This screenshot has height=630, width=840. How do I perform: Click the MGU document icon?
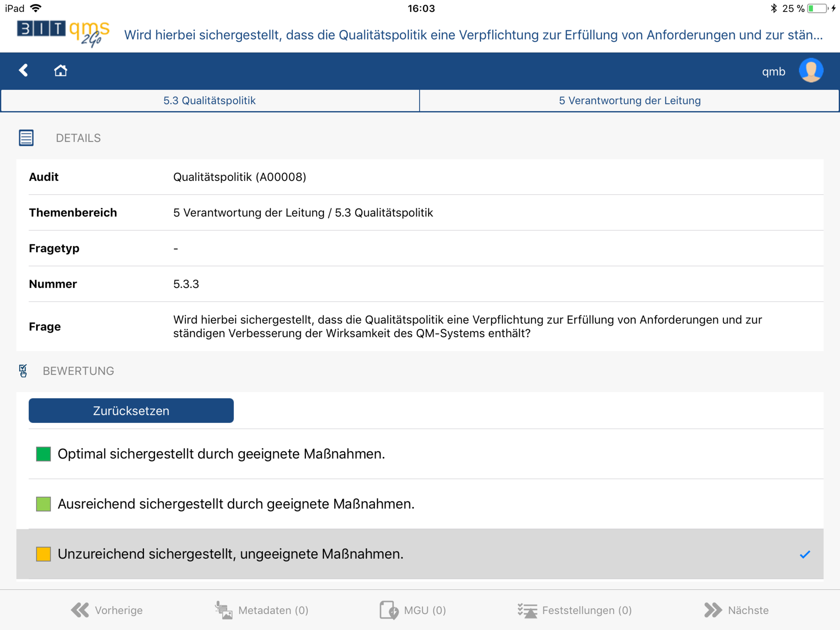[389, 610]
